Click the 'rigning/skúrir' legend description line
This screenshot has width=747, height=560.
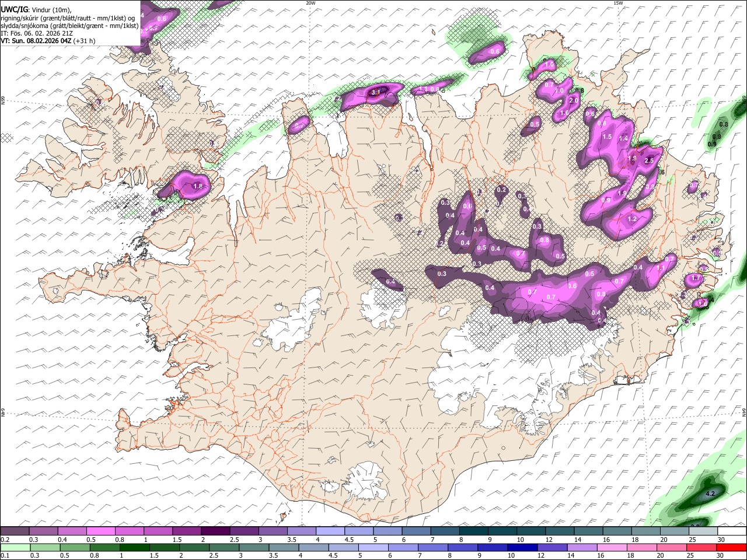tap(68, 18)
